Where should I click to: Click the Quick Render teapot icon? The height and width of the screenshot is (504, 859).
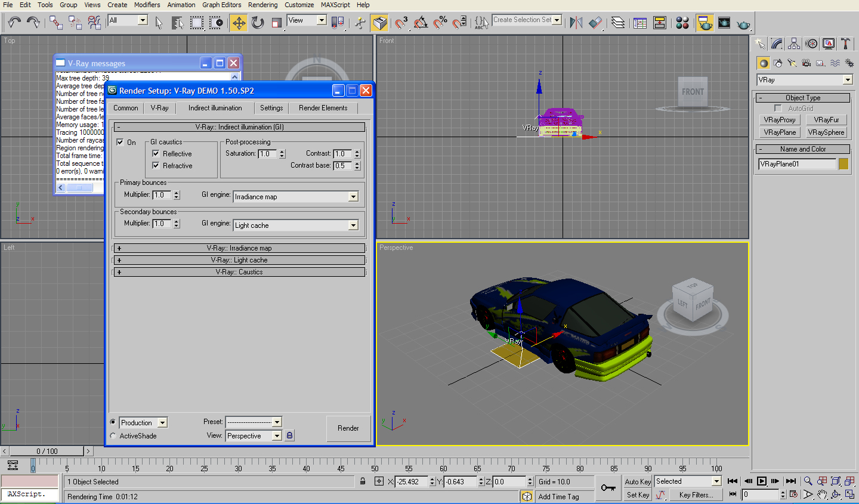[743, 23]
